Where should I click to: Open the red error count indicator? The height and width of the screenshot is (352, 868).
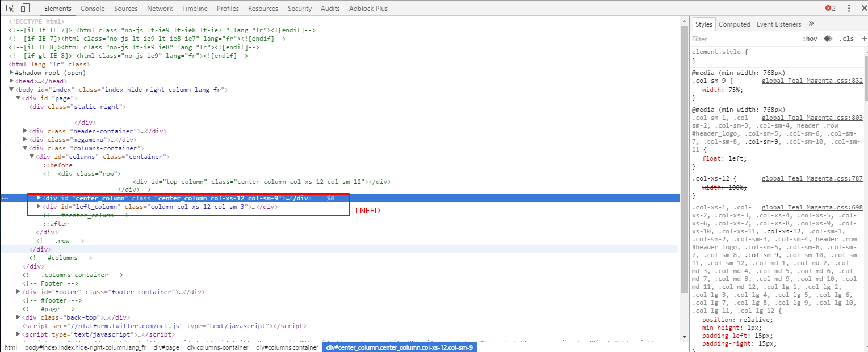[x=831, y=9]
